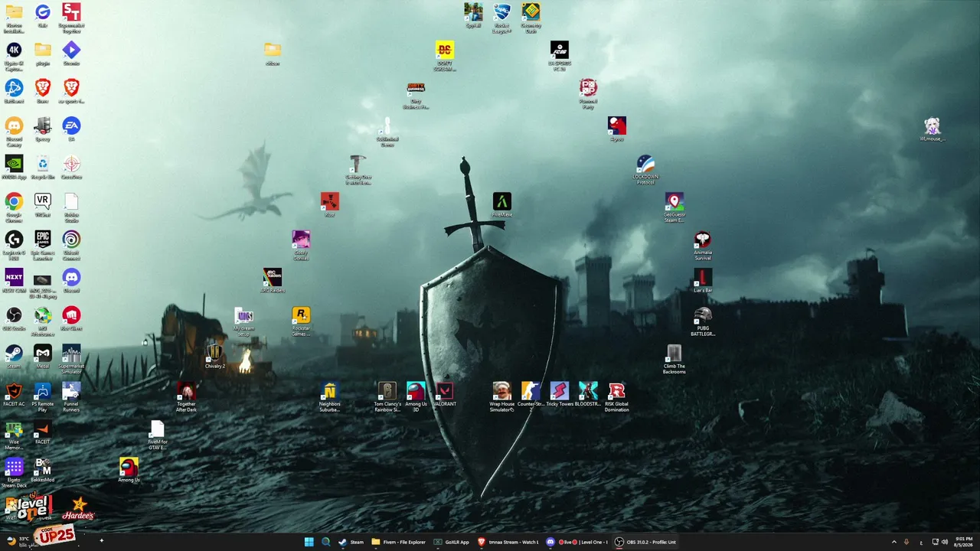This screenshot has height=551, width=980.
Task: Switch to OBS 31.0.2 in the taskbar
Action: [646, 542]
